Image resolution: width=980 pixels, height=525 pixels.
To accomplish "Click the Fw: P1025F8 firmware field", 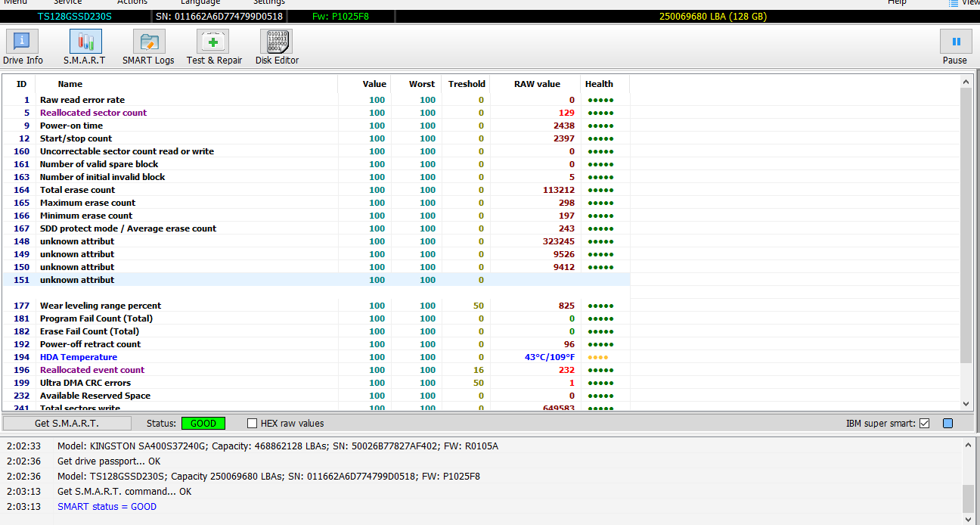I will (x=341, y=17).
